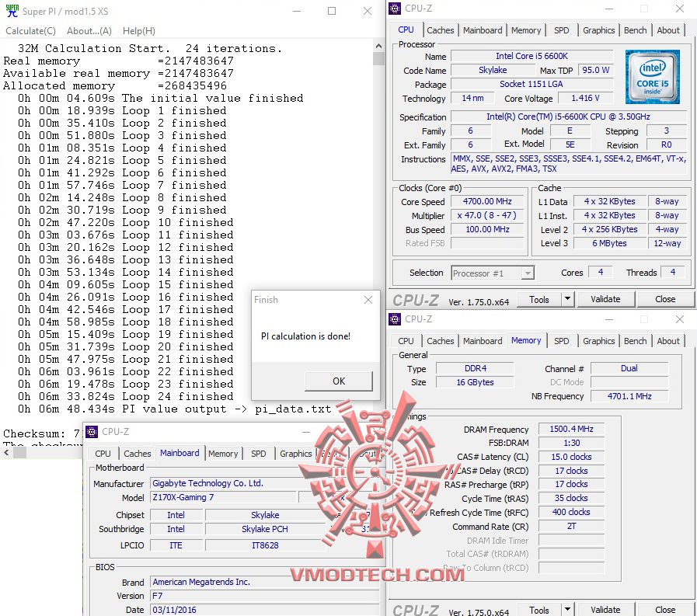Click the CPU-Z icon in the top CPU-Z window title bar
This screenshot has width=697, height=616.
pos(395,9)
